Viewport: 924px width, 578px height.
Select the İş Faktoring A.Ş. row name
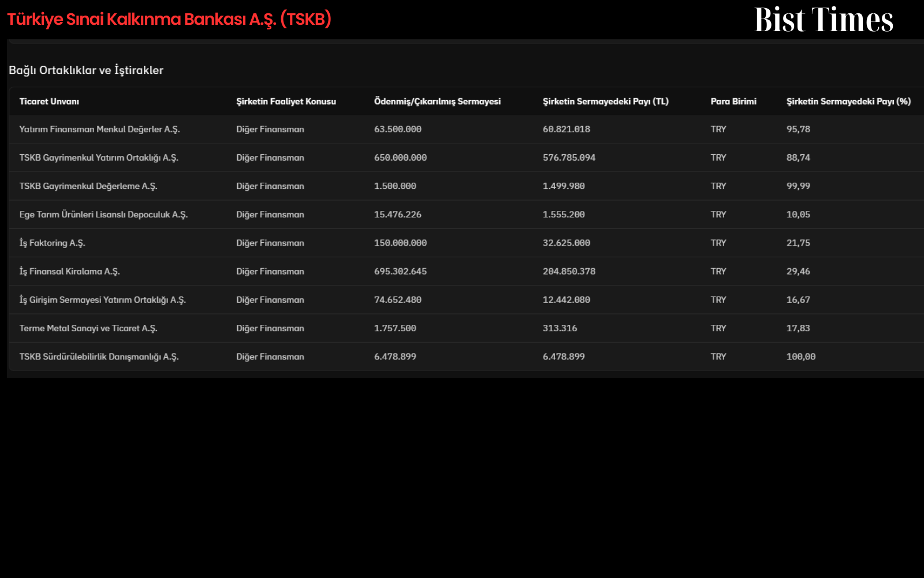pyautogui.click(x=52, y=243)
